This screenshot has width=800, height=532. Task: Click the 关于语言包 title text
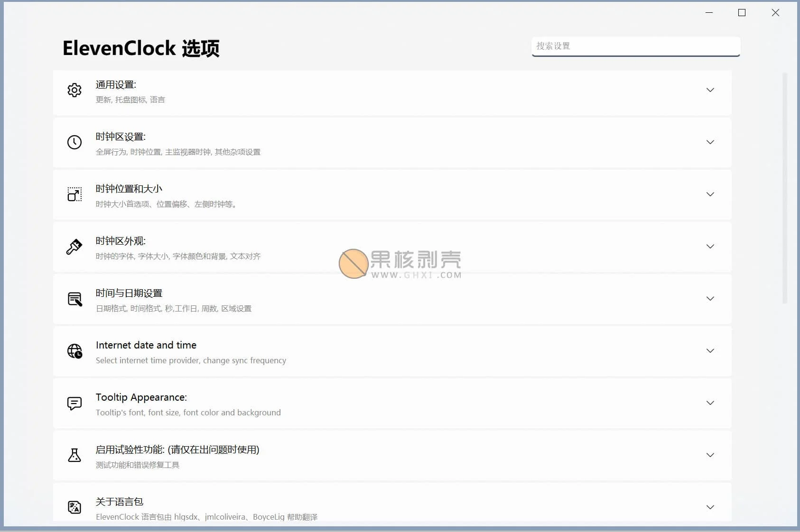120,502
